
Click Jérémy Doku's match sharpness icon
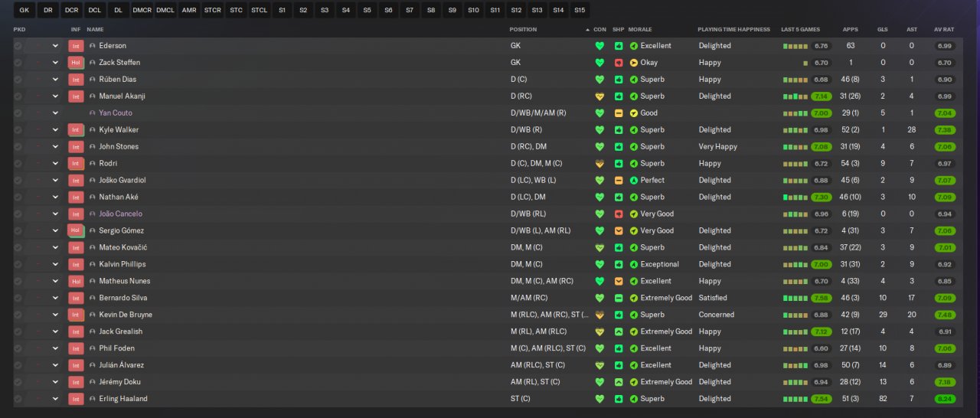[x=618, y=383]
